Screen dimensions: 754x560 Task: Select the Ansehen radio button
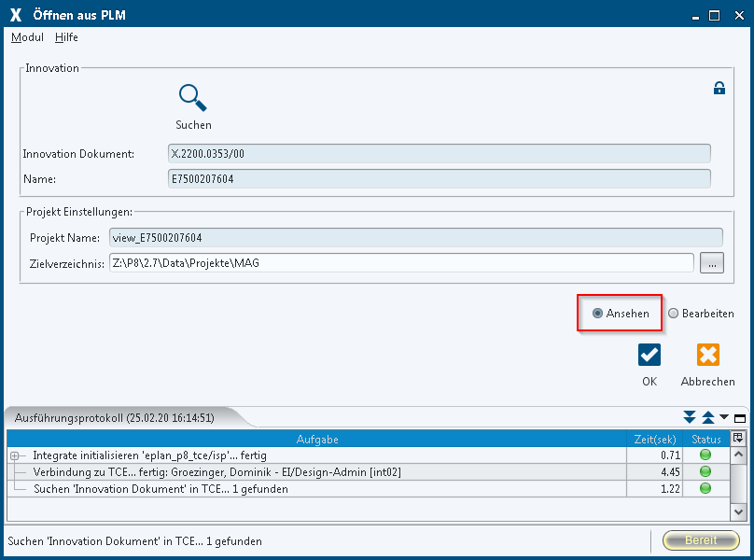(597, 314)
